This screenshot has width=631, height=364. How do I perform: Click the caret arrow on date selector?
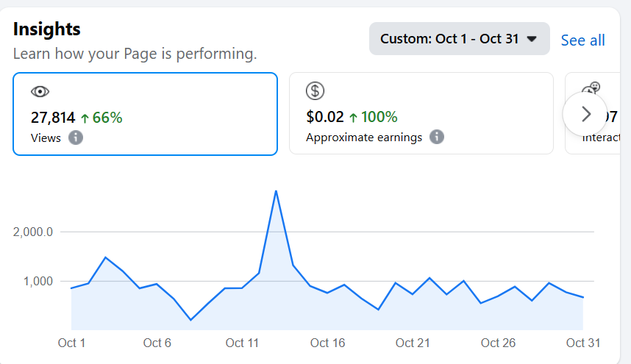[x=533, y=39]
